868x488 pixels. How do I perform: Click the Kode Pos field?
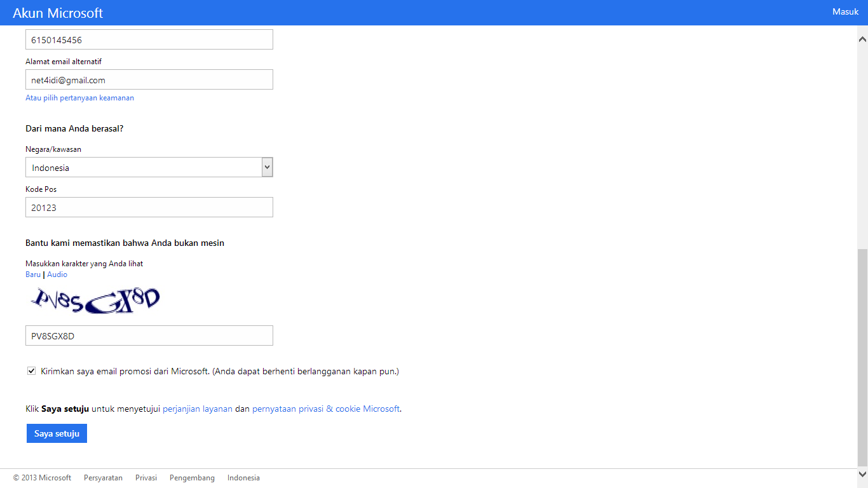tap(149, 208)
